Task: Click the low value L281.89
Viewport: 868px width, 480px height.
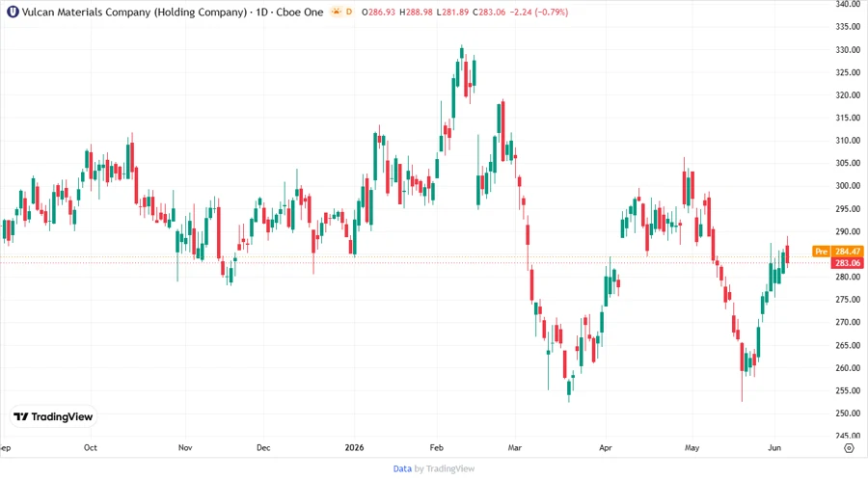Action: pyautogui.click(x=451, y=12)
